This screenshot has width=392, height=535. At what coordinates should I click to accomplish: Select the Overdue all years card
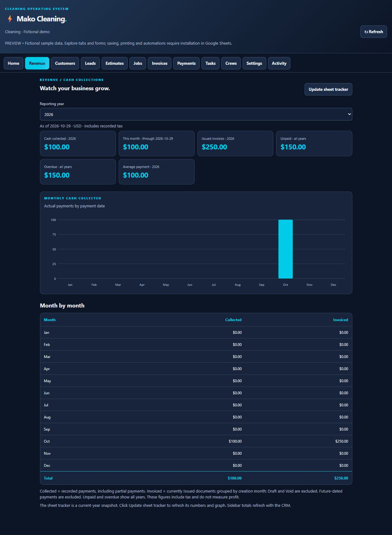(x=78, y=172)
